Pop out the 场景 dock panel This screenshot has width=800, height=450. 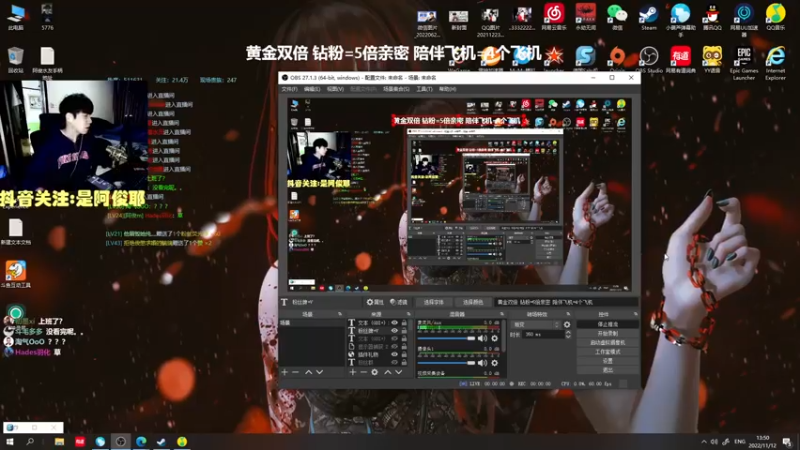tap(340, 314)
